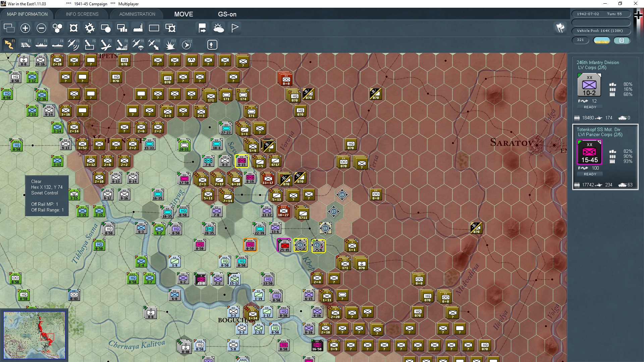Click the date and Turn 55 field

tap(601, 14)
